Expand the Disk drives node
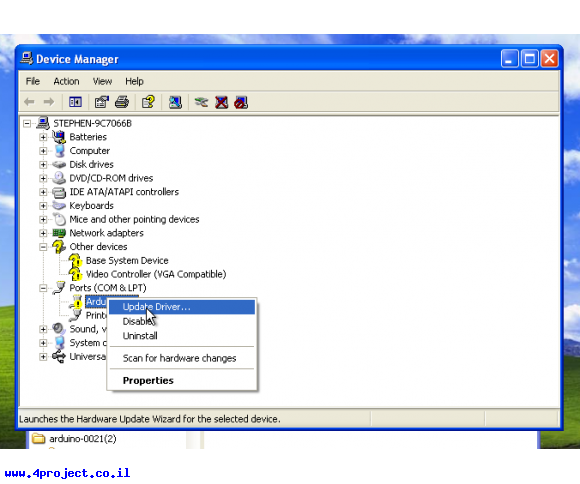The image size is (580, 484). (43, 164)
